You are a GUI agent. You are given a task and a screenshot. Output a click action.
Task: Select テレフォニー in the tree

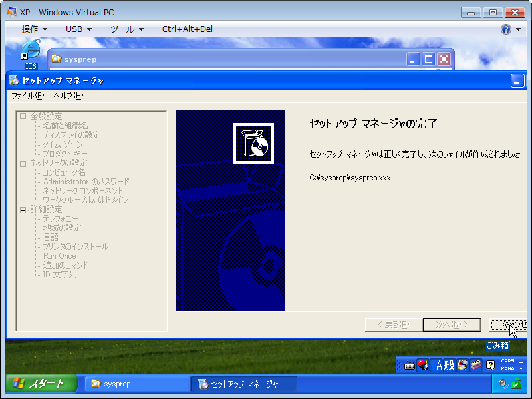tap(61, 219)
